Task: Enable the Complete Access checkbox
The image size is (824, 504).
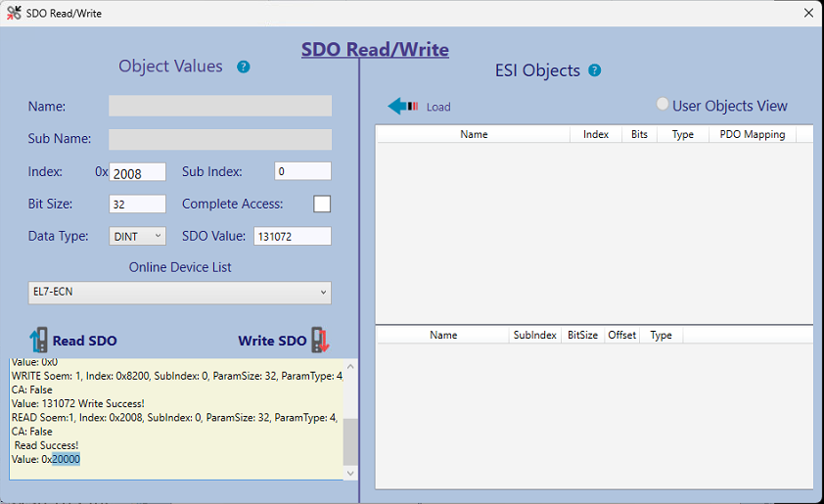Action: [321, 204]
